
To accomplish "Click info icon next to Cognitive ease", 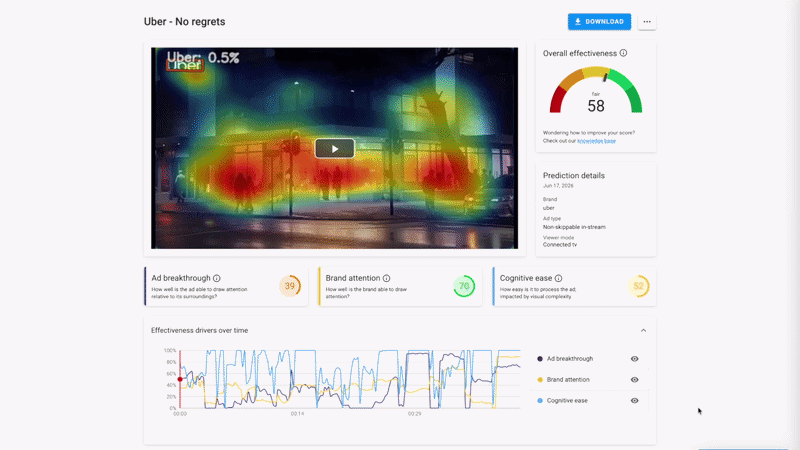I will coord(559,278).
